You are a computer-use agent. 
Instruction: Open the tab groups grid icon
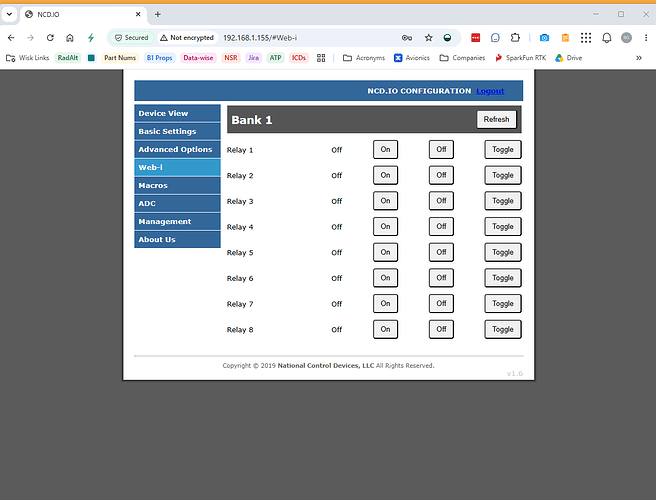click(321, 58)
